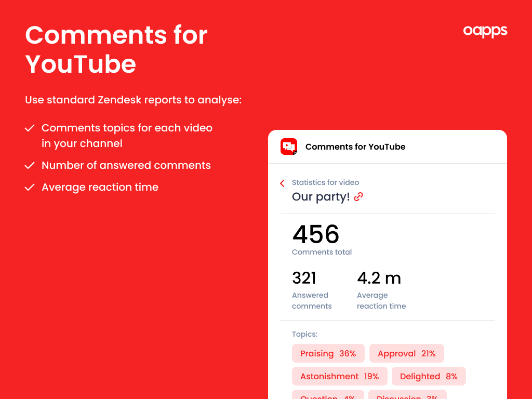Screen dimensions: 532x399
Task: Click checkmark beside Number of answered comments
Action: (x=30, y=165)
